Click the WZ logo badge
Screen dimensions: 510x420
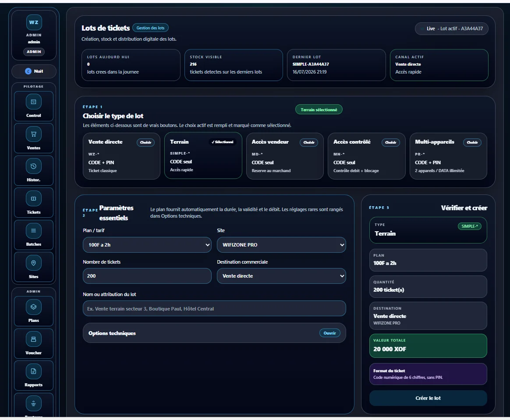tap(34, 22)
